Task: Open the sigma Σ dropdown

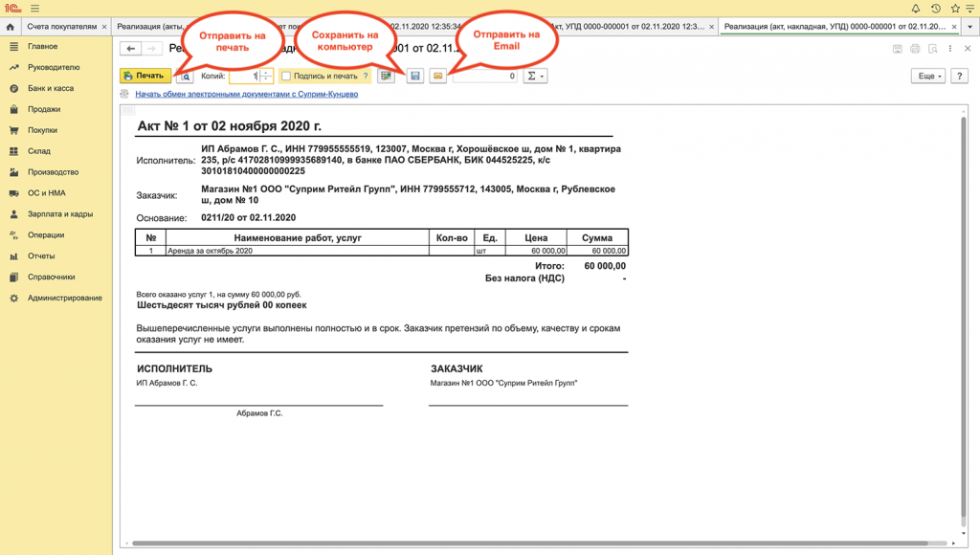Action: (x=535, y=76)
